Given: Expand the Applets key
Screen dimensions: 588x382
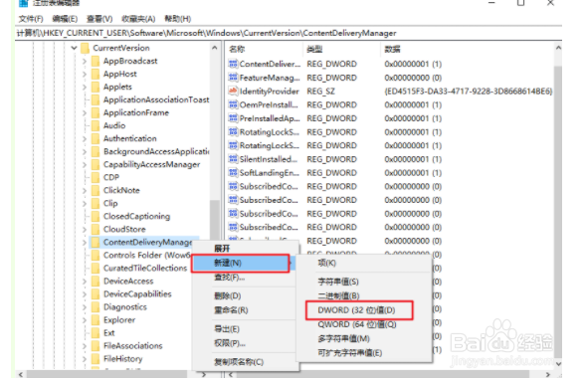Looking at the screenshot, I should pyautogui.click(x=85, y=87).
